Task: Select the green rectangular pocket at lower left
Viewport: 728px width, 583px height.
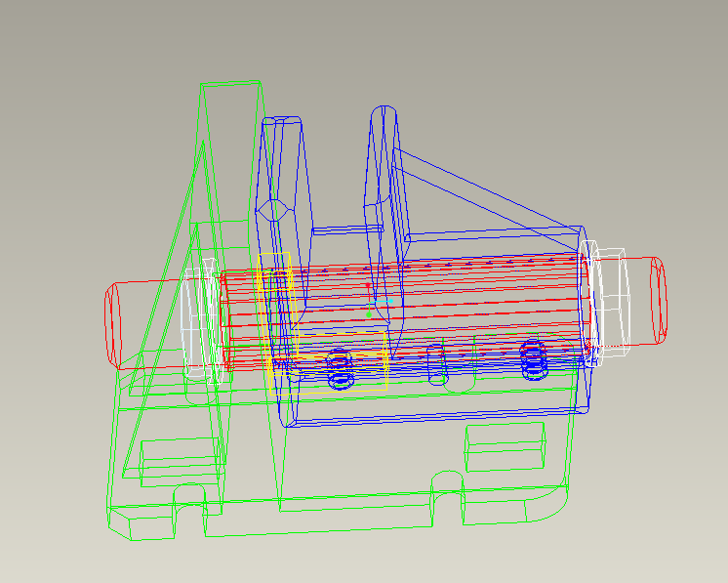Action: (180, 462)
